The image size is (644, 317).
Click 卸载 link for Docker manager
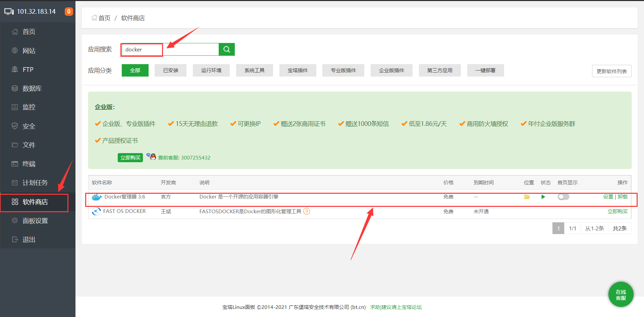click(623, 197)
